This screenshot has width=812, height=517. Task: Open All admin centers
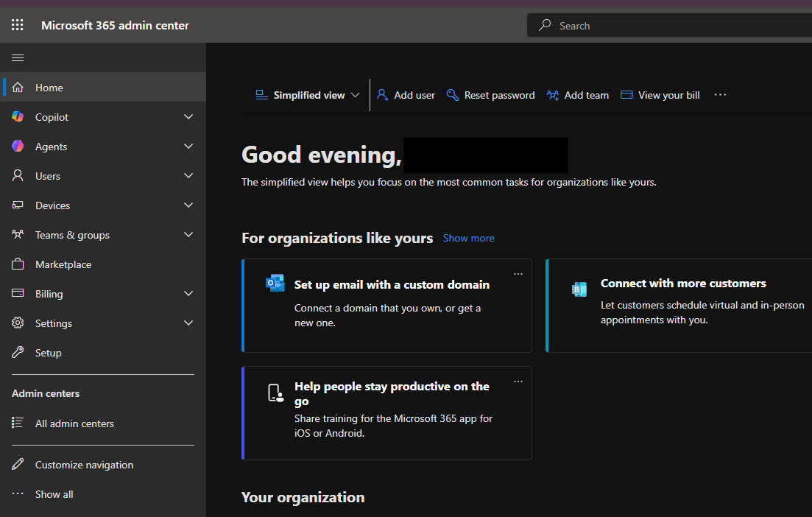pyautogui.click(x=74, y=423)
